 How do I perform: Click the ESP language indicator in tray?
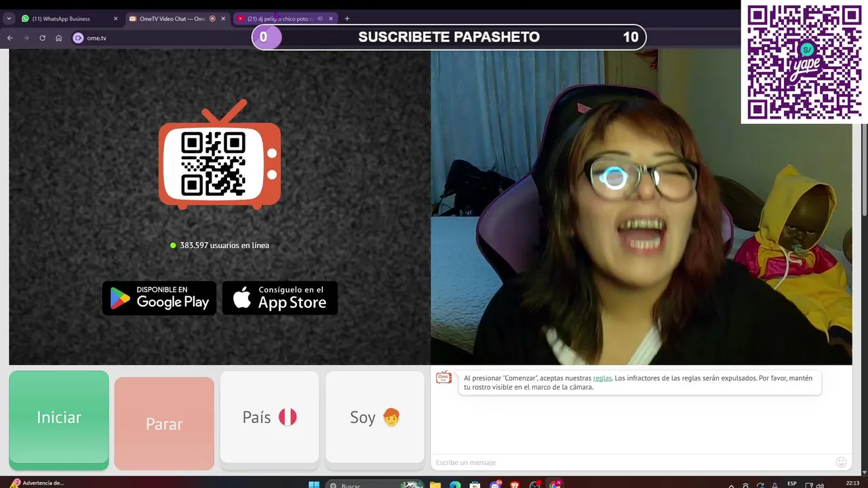(792, 484)
